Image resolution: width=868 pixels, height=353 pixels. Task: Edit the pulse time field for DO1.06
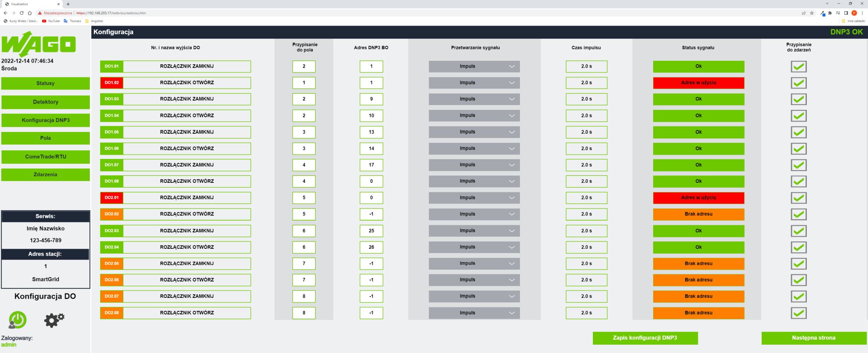[586, 148]
